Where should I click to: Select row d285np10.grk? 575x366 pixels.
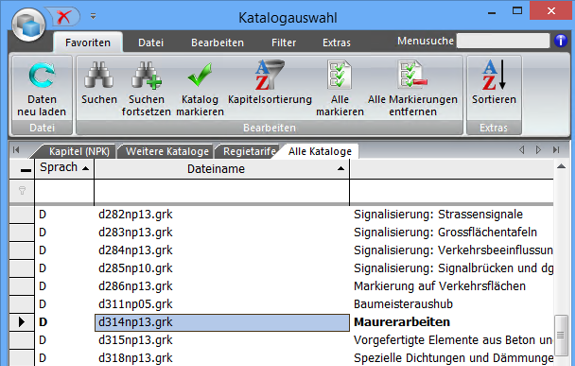point(135,268)
